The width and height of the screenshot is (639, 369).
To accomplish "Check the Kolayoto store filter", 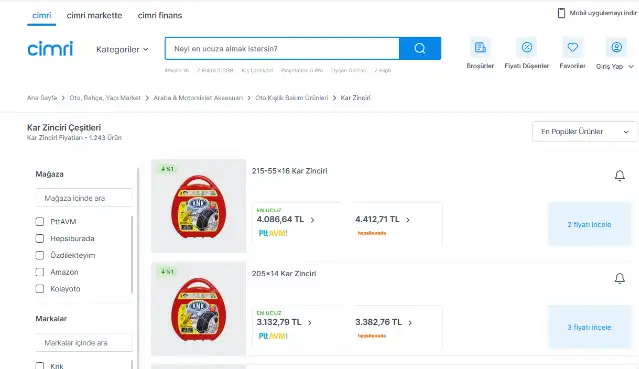I will [40, 289].
